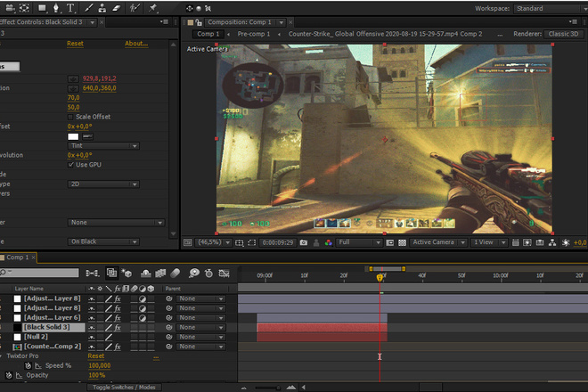
Task: Open grid and guide options
Action: pyautogui.click(x=240, y=242)
